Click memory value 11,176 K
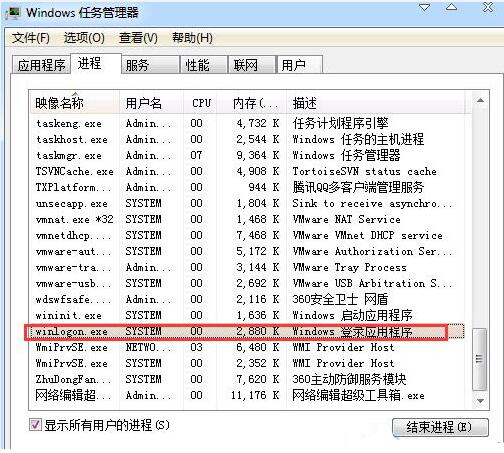 [x=255, y=395]
